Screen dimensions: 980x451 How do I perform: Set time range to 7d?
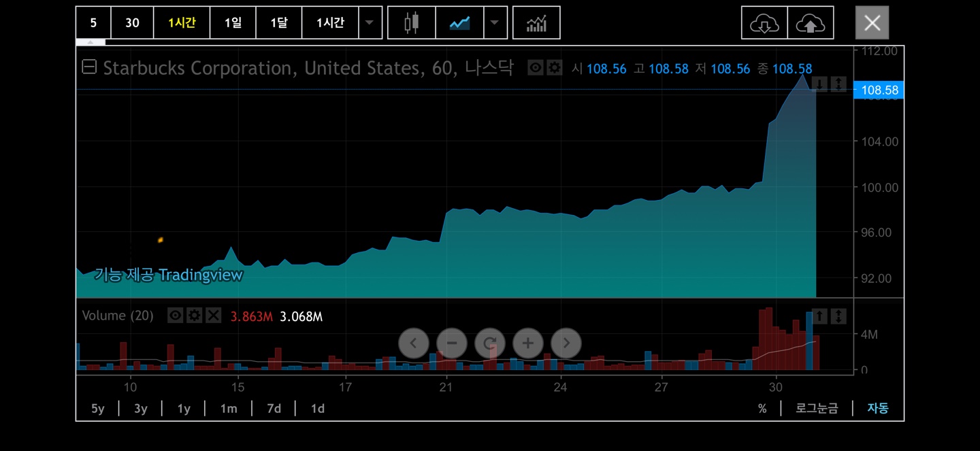(274, 409)
